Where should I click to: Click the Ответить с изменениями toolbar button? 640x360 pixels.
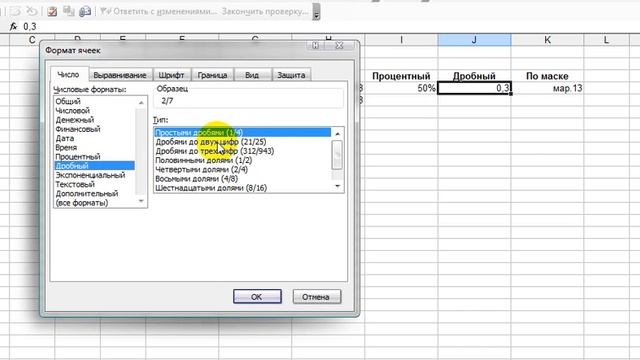(x=159, y=11)
